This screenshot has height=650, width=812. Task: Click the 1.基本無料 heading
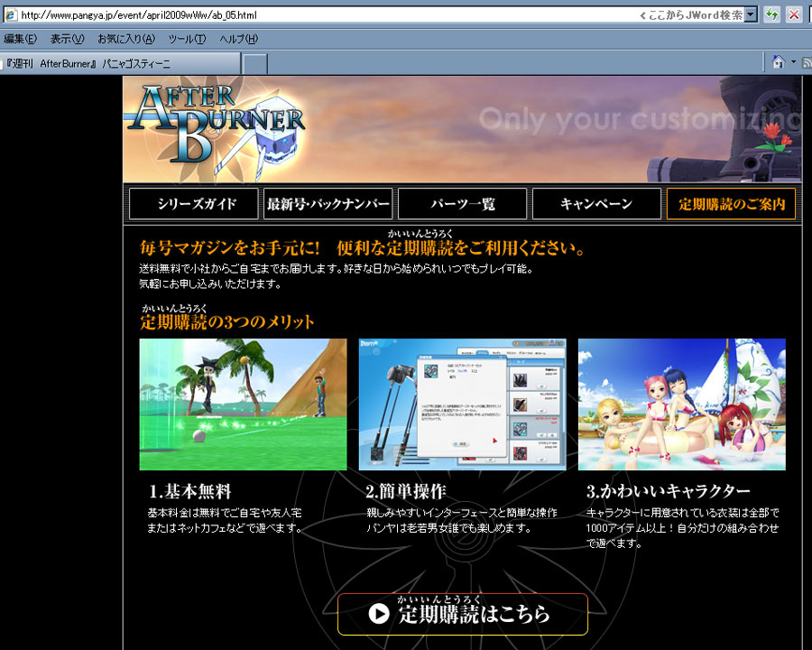[x=190, y=491]
